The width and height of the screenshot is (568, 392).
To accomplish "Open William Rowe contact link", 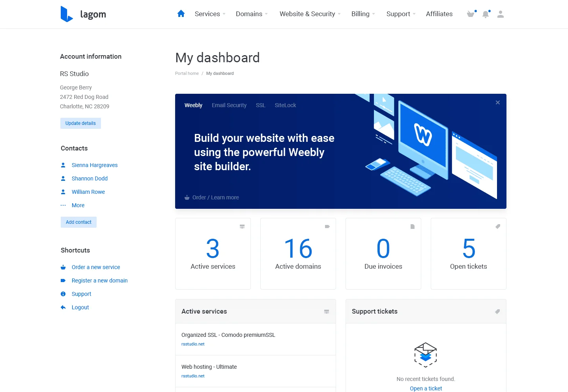I will point(88,192).
